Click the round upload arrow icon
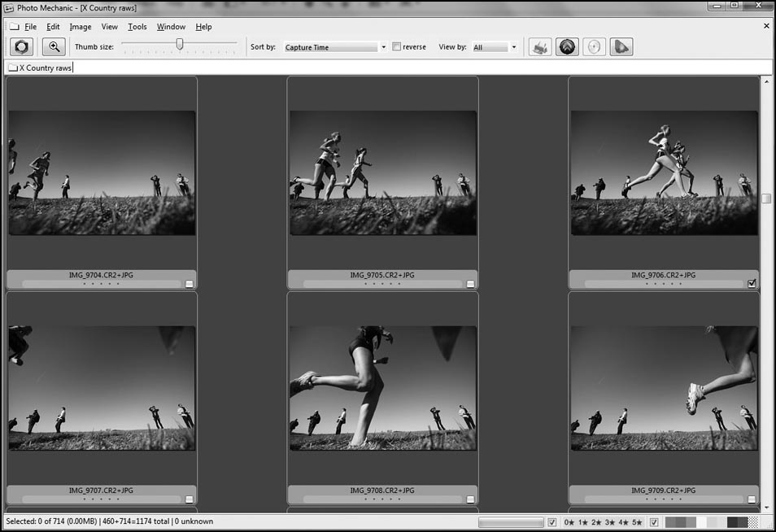This screenshot has height=532, width=776. click(x=567, y=47)
